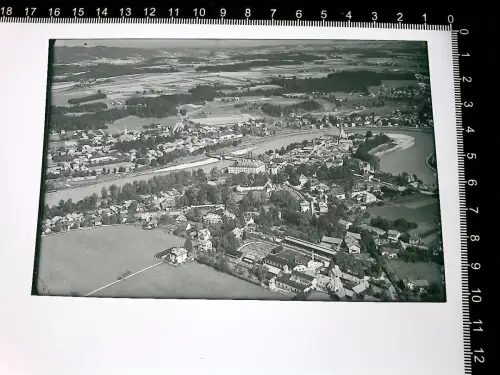Screen dimensions: 500x375
Task: Click the number 1 on the vertical ruler
Action: (x=465, y=55)
